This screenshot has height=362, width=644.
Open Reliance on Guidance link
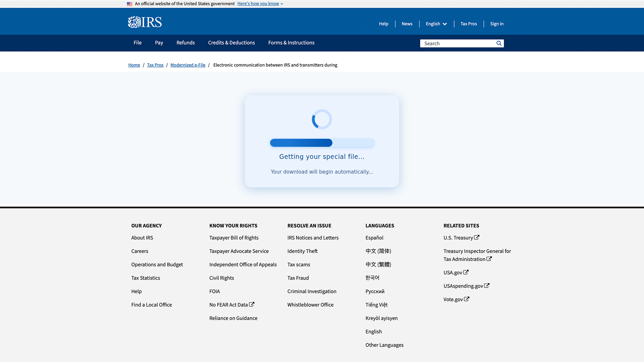pyautogui.click(x=233, y=318)
